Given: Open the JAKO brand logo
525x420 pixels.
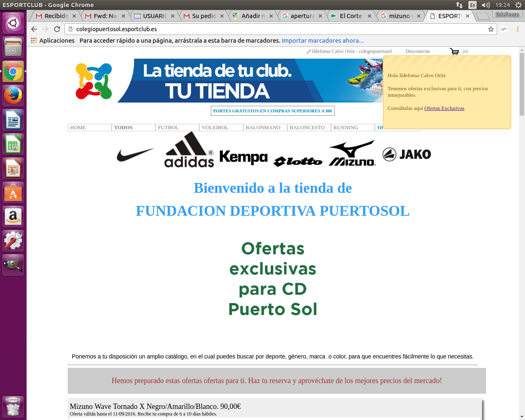Looking at the screenshot, I should point(406,154).
